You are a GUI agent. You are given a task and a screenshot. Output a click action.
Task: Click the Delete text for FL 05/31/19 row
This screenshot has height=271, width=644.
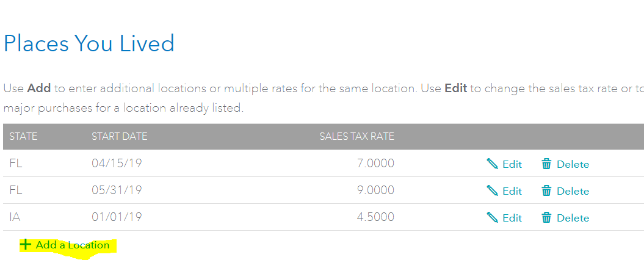[573, 191]
